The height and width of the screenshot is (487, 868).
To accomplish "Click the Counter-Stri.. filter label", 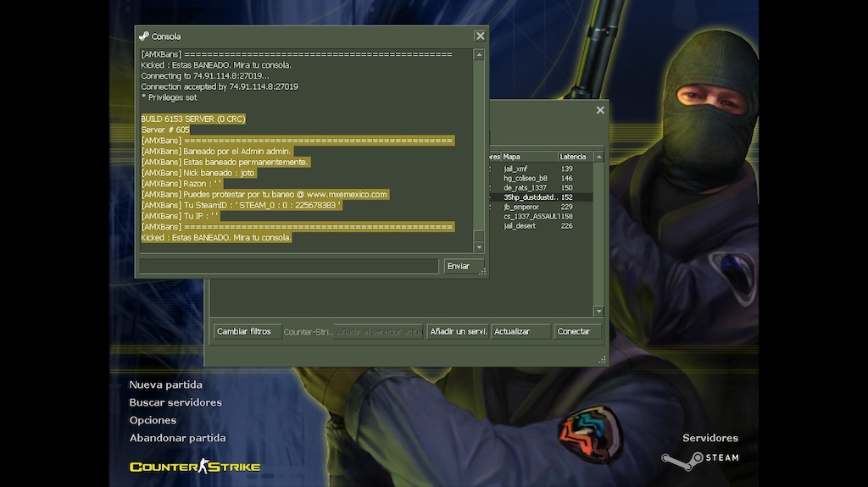I will [308, 332].
